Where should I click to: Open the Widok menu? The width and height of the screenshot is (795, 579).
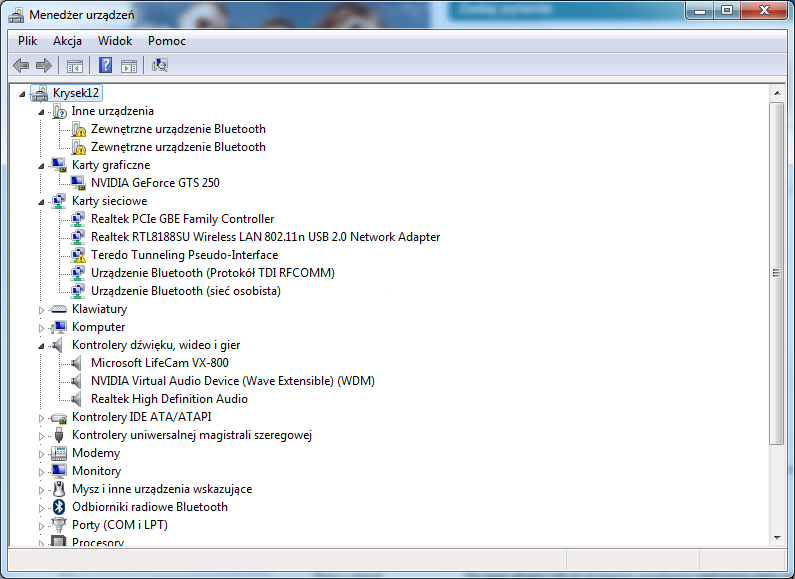(115, 41)
